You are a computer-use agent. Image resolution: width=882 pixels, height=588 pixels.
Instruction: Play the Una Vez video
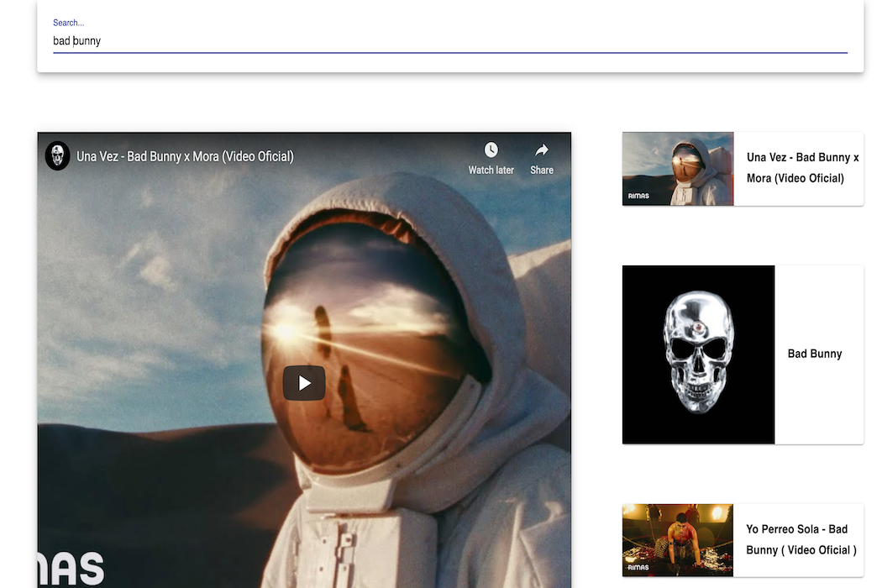tap(304, 382)
